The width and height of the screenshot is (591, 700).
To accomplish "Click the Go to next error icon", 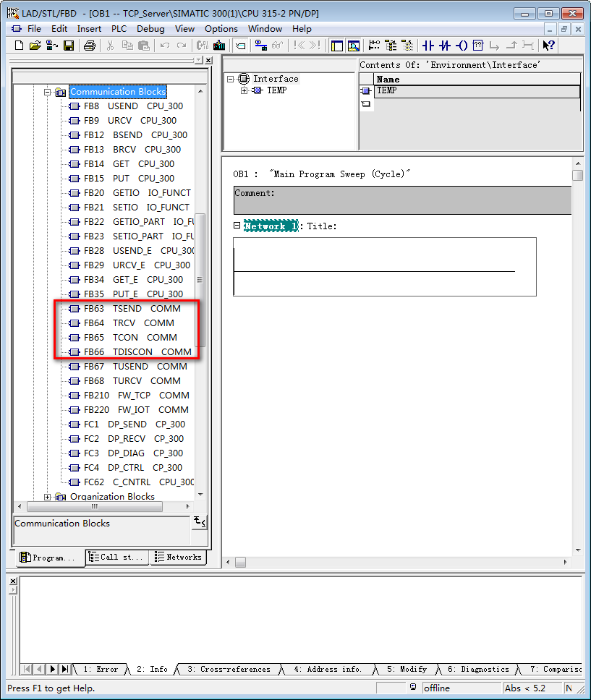I will point(315,45).
